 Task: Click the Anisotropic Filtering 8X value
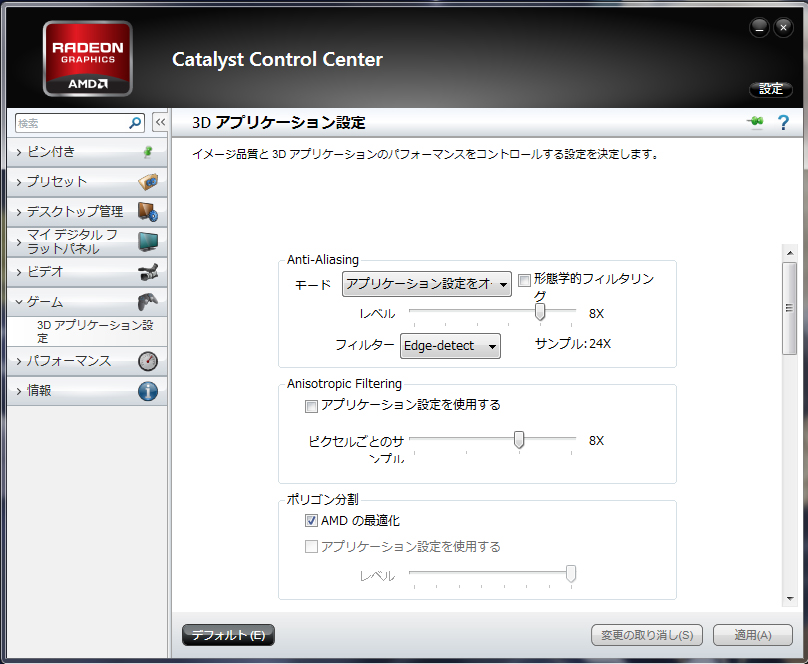coord(596,440)
